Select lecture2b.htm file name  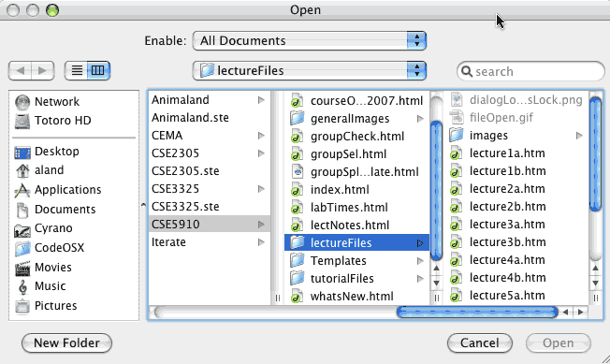pyautogui.click(x=508, y=207)
